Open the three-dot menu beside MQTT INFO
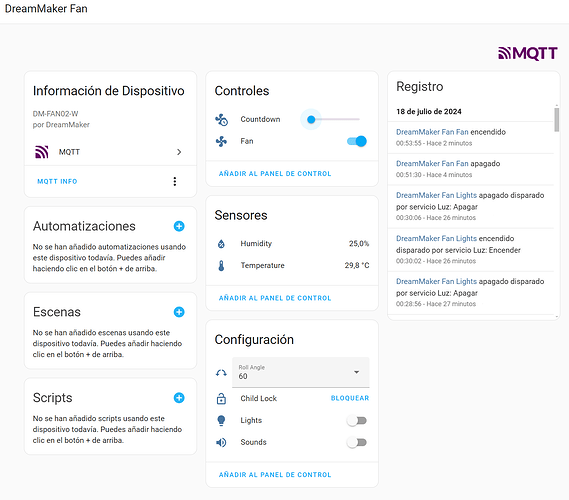569x500 pixels. [x=175, y=181]
